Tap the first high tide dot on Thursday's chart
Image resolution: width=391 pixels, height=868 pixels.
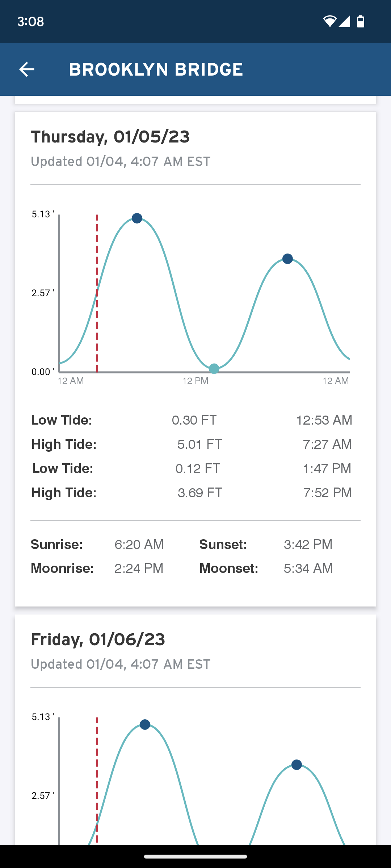[137, 218]
